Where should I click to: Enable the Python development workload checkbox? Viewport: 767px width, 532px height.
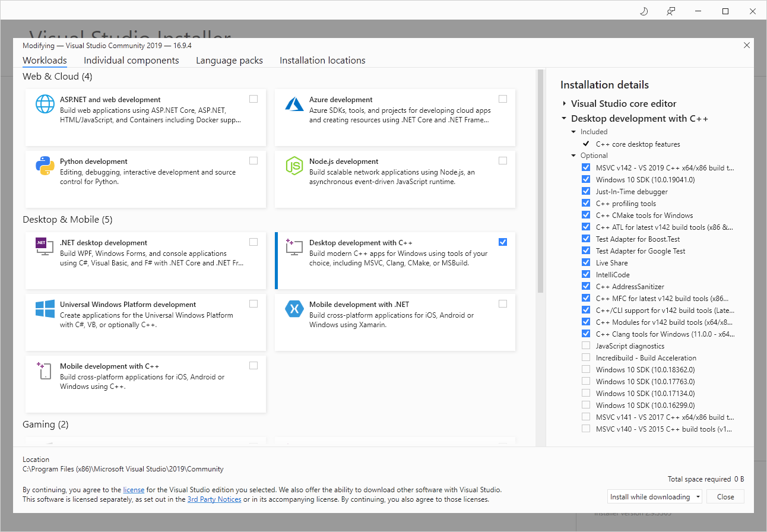tap(253, 160)
